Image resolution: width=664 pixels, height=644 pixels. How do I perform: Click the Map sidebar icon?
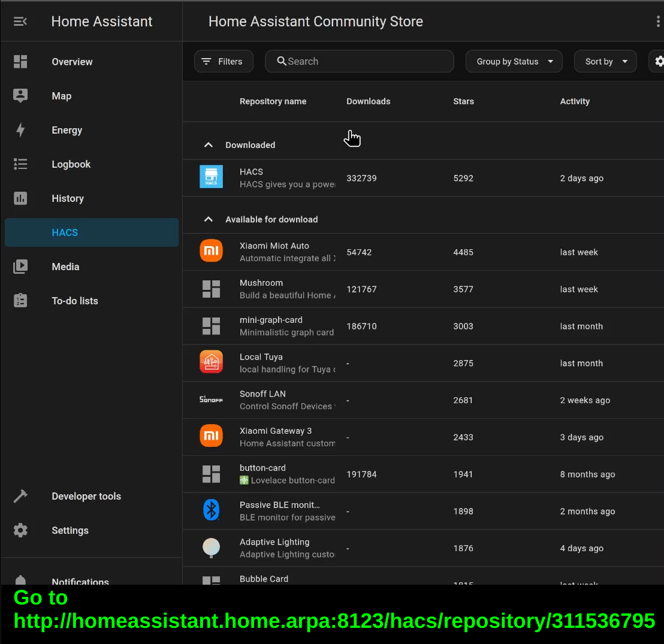point(20,96)
